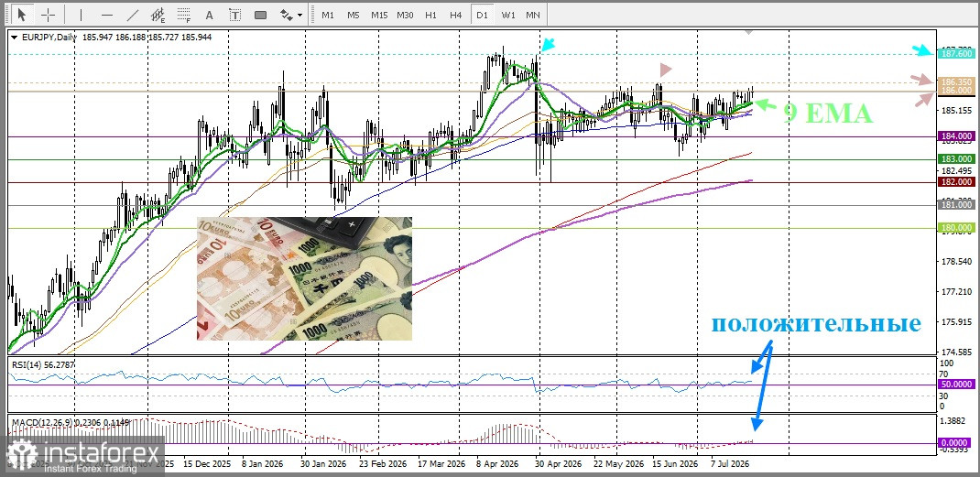980x477 pixels.
Task: Activate the crosshair tool
Action: point(49,14)
